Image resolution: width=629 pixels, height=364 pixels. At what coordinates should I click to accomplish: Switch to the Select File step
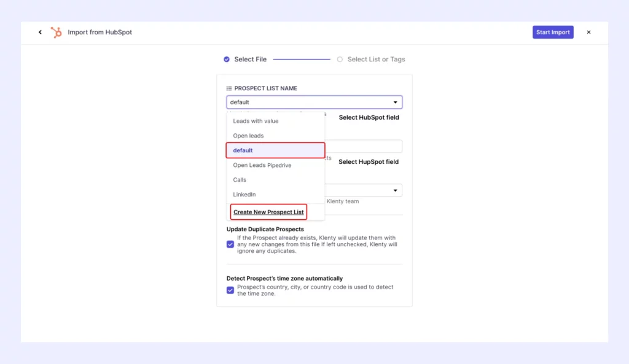249,59
